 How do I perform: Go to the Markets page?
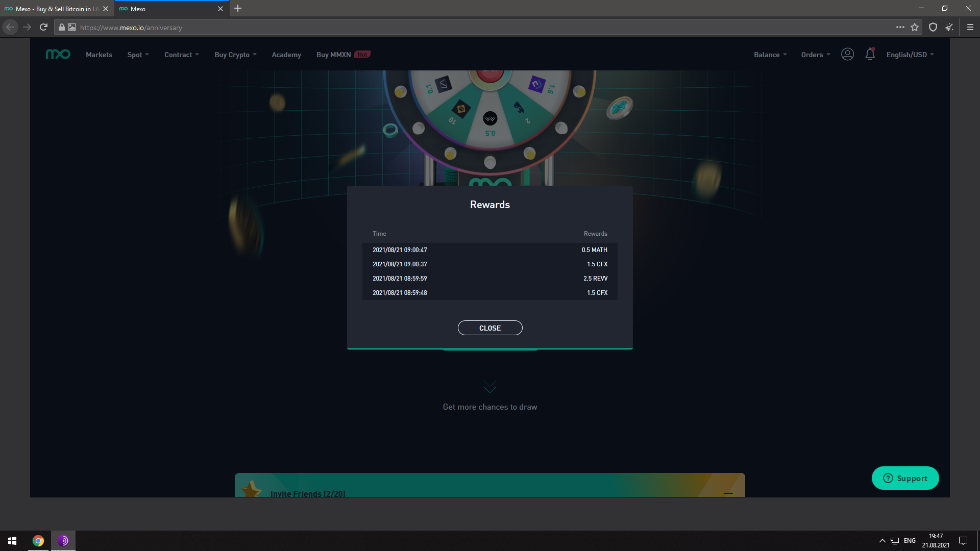tap(99, 55)
